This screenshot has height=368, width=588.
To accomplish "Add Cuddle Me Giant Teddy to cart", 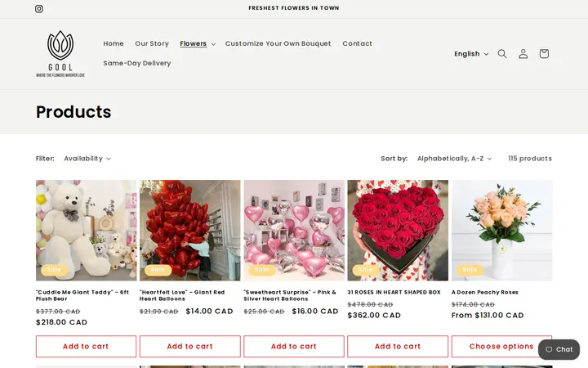I will pos(87,346).
